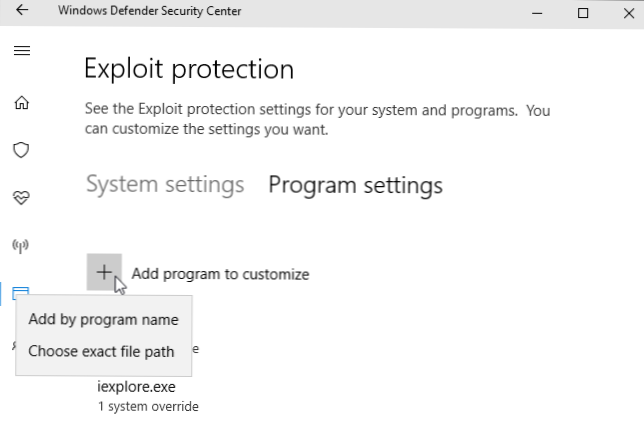Select 'Choose exact file path' option
The height and width of the screenshot is (431, 644).
(x=101, y=351)
